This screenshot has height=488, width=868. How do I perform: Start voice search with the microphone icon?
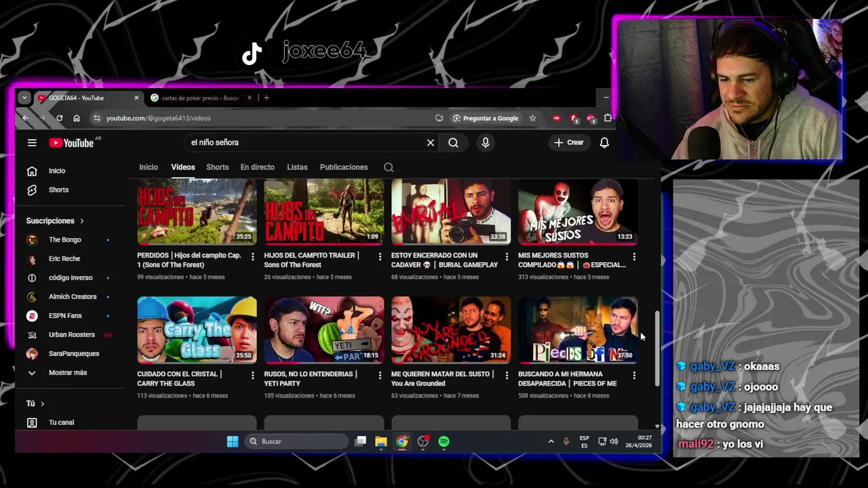[x=485, y=142]
